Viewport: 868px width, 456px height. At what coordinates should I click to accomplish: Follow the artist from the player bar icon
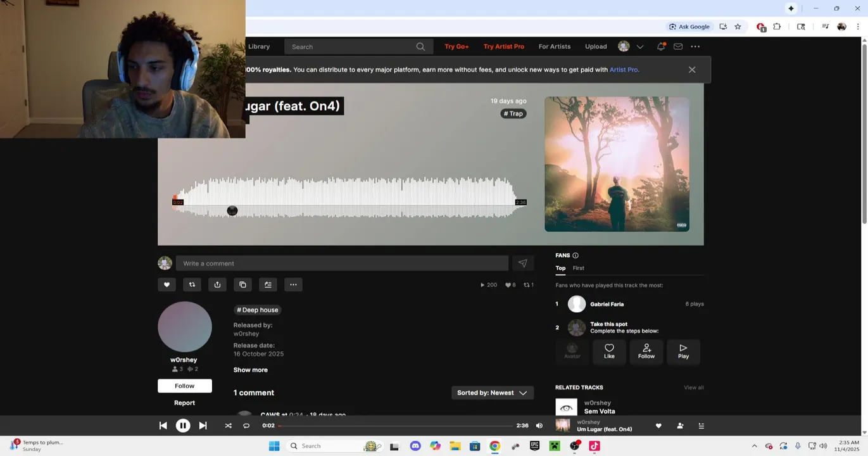click(680, 426)
